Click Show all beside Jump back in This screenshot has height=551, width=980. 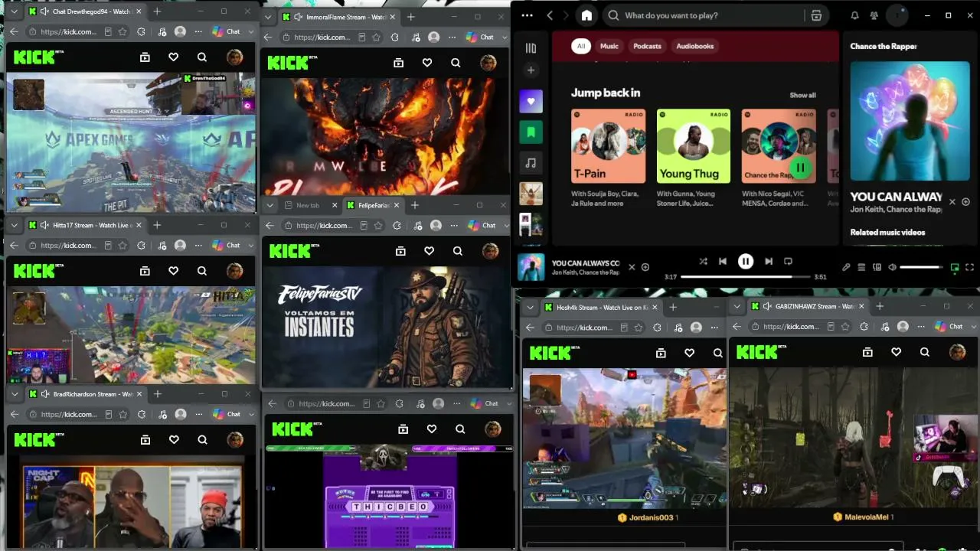[x=802, y=96]
